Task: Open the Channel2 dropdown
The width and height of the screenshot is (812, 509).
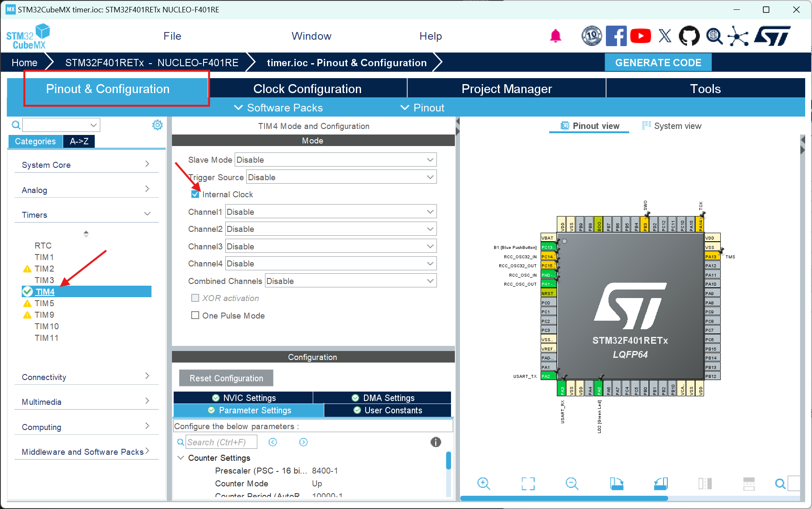Action: [331, 229]
